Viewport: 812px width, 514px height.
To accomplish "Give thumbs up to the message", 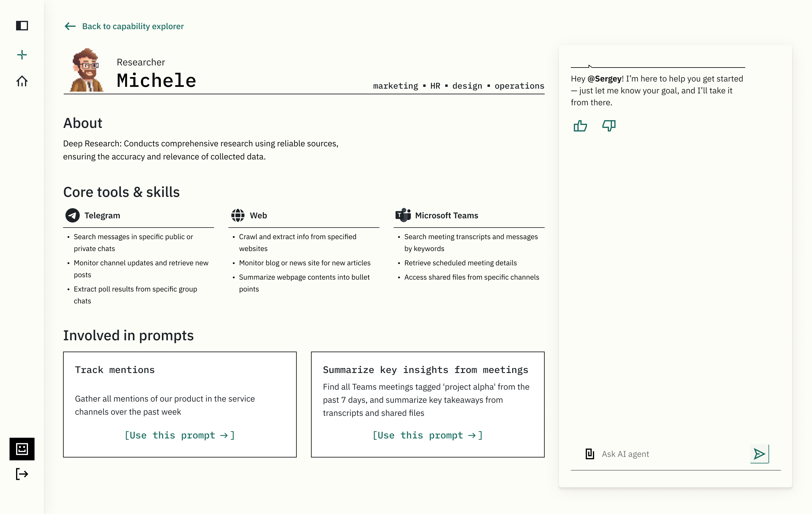I will click(x=580, y=126).
